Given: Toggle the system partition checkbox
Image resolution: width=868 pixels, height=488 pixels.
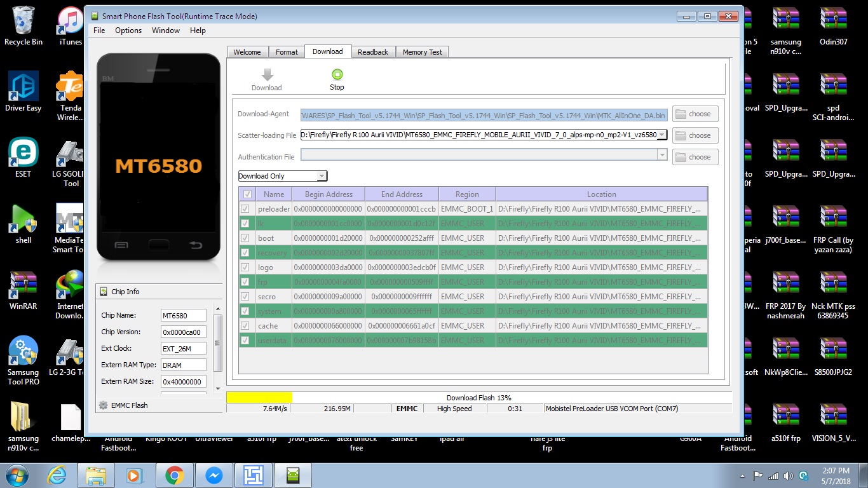Looking at the screenshot, I should click(x=245, y=311).
